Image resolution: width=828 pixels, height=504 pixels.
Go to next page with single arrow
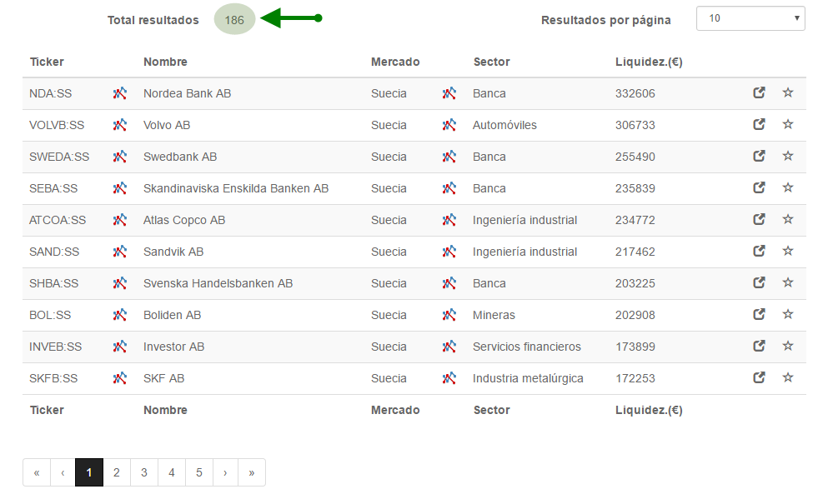225,472
